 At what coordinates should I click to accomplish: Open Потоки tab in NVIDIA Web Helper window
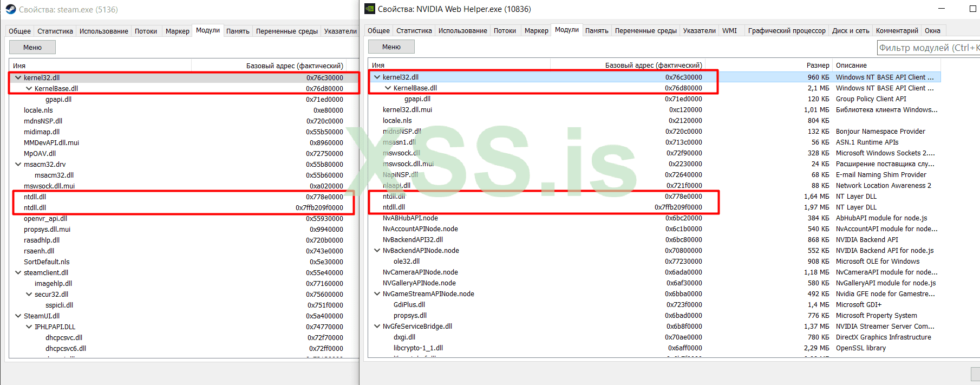tap(505, 30)
